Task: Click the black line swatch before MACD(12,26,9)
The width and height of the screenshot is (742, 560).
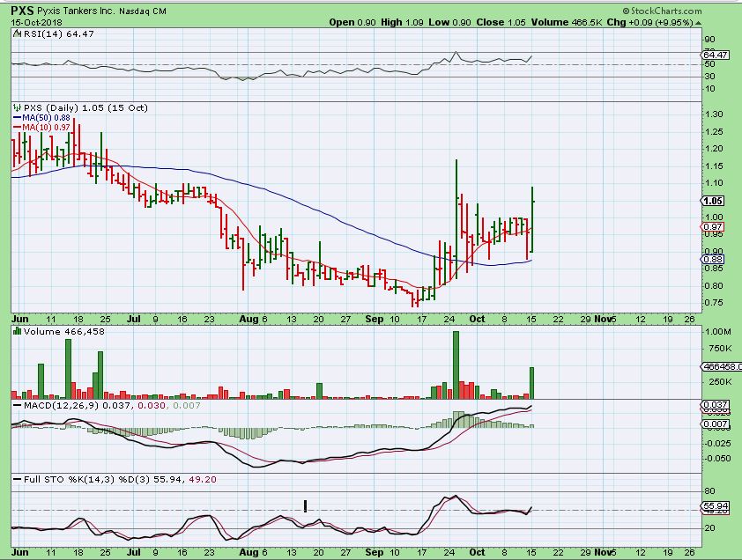Action: click(17, 405)
